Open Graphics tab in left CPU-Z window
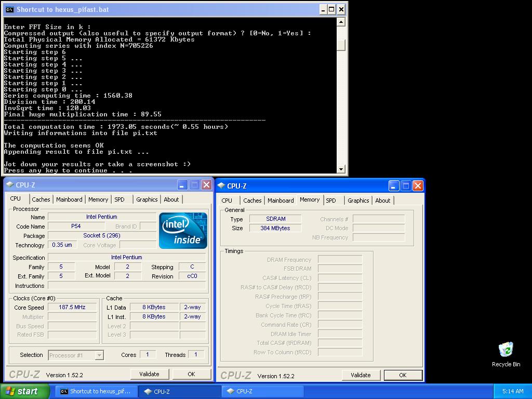The width and height of the screenshot is (532, 399). click(x=147, y=199)
